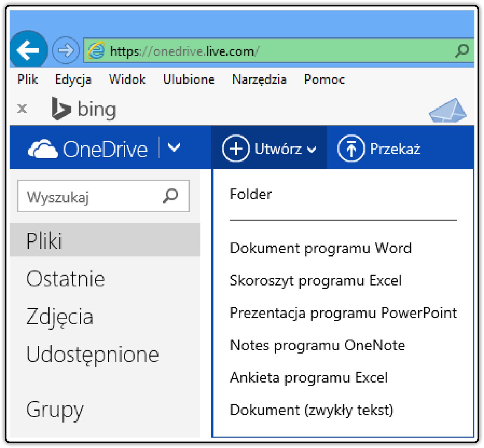This screenshot has height=448, width=484.
Task: Click the address bar search magnifier icon
Action: point(462,51)
